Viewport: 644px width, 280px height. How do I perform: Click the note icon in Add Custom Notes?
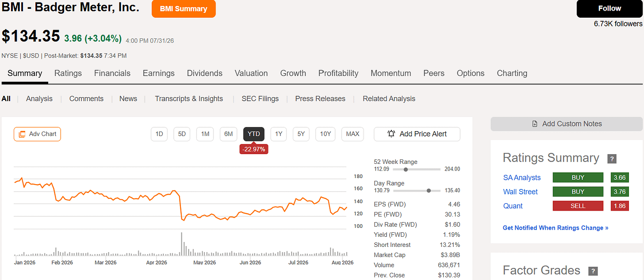tap(535, 124)
